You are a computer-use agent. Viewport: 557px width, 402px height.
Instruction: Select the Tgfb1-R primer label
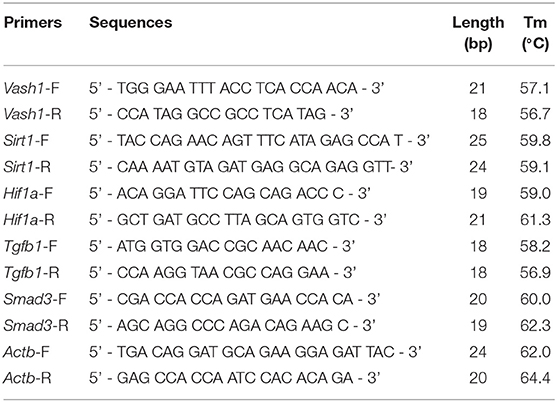(31, 272)
